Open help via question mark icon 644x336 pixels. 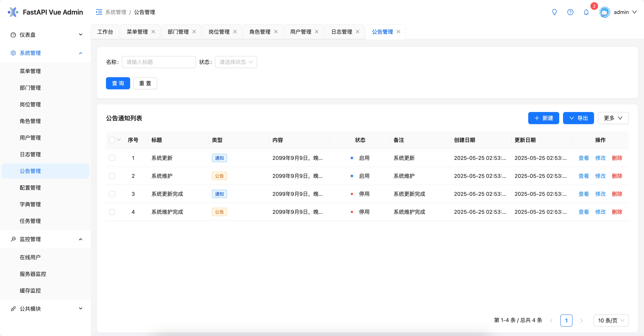570,12
